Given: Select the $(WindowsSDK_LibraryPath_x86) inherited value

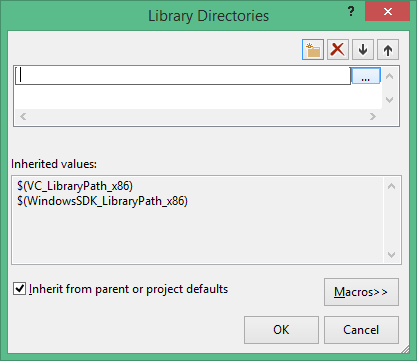Looking at the screenshot, I should point(102,201).
